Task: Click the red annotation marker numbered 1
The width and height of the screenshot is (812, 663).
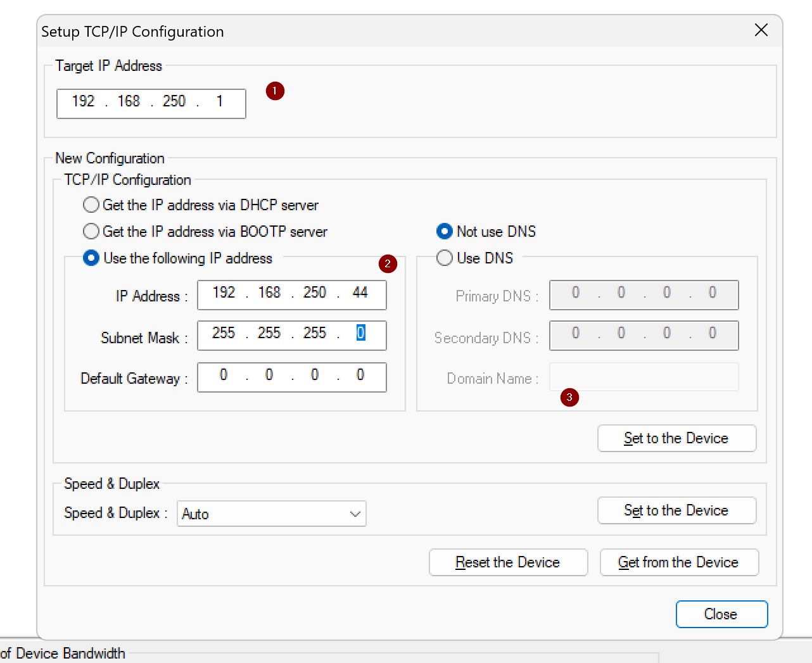Action: tap(274, 91)
